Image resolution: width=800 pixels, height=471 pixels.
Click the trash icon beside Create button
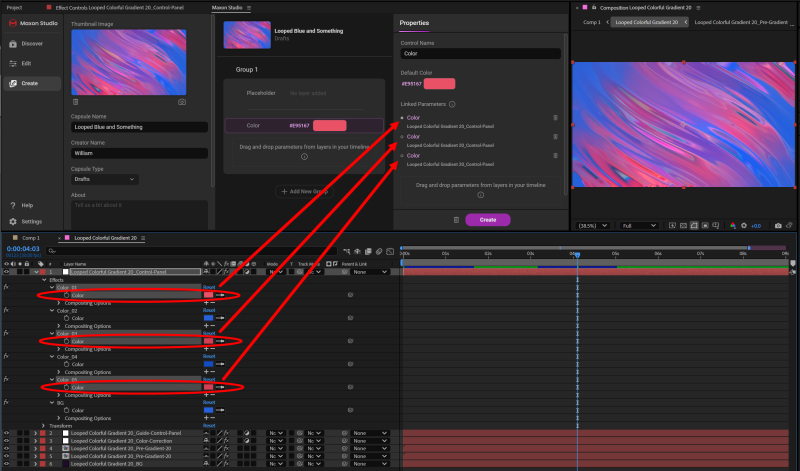click(x=456, y=220)
